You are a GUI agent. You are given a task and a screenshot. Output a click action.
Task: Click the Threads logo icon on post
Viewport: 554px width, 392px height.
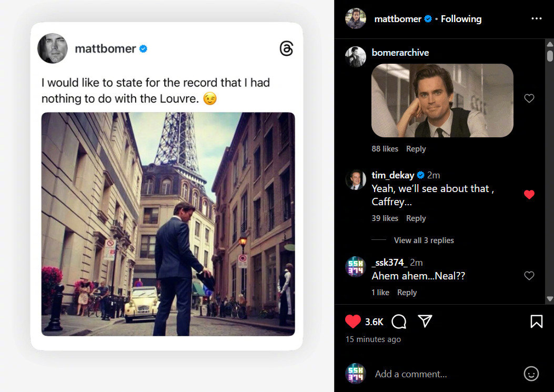[x=286, y=49]
